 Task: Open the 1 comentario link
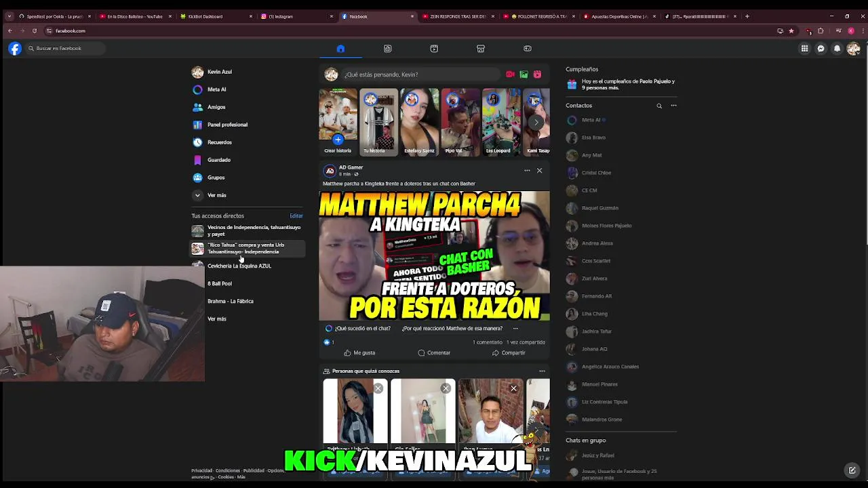[x=488, y=342]
